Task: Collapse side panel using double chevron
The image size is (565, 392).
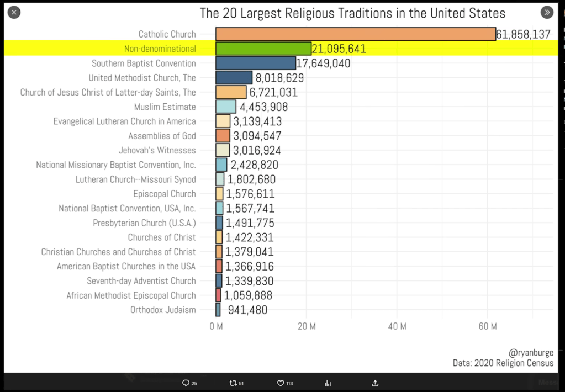Action: [x=547, y=12]
